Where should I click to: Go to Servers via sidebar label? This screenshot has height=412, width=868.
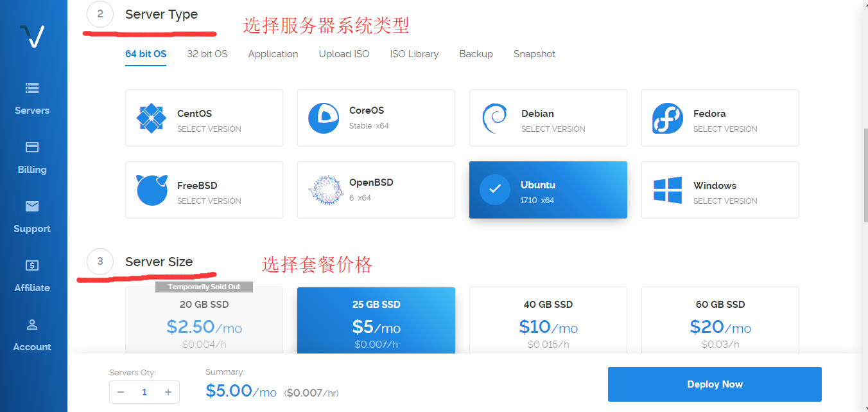coord(32,111)
